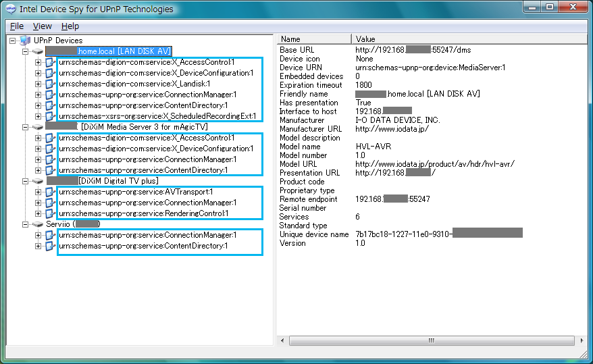Select the X_Landisk:1 service row

tap(134, 84)
